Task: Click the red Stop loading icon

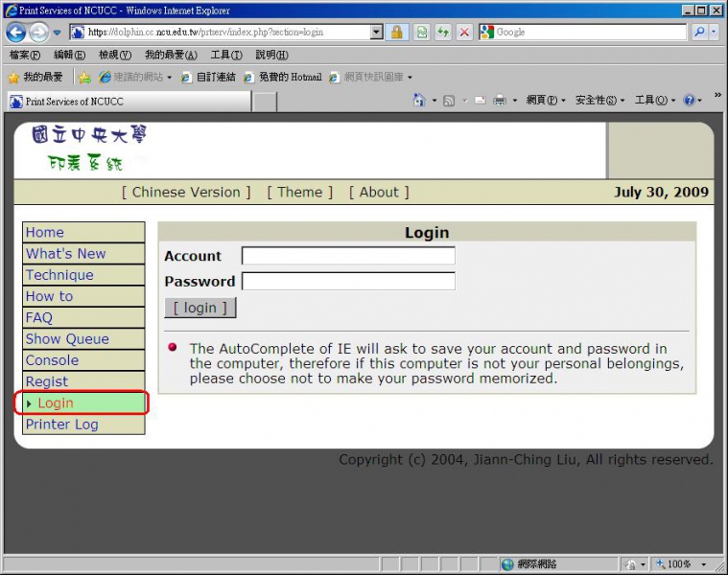Action: point(464,32)
